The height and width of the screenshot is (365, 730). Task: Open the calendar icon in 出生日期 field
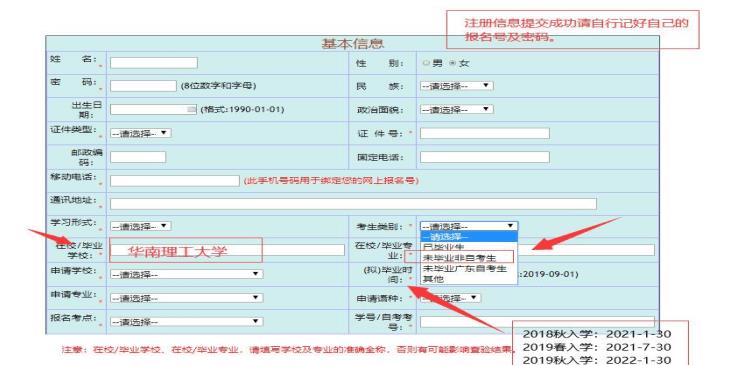pyautogui.click(x=191, y=109)
